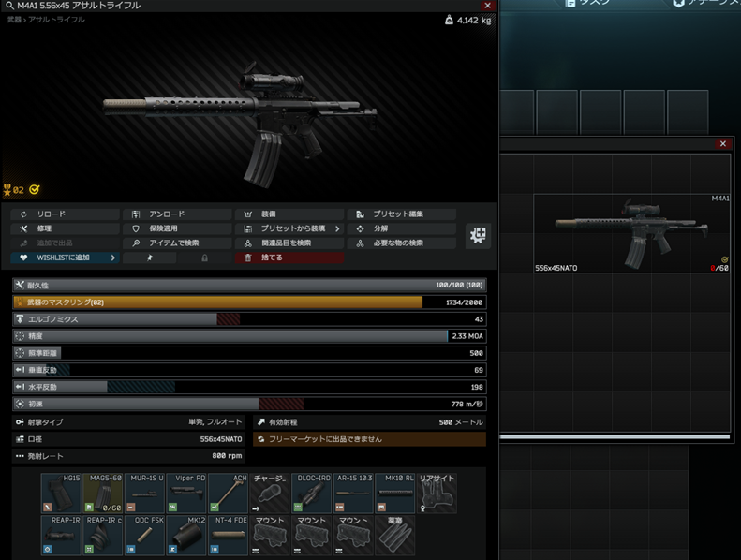Image resolution: width=741 pixels, height=560 pixels.
Task: Expand the WISHLISTに追加 submenu
Action: [113, 258]
